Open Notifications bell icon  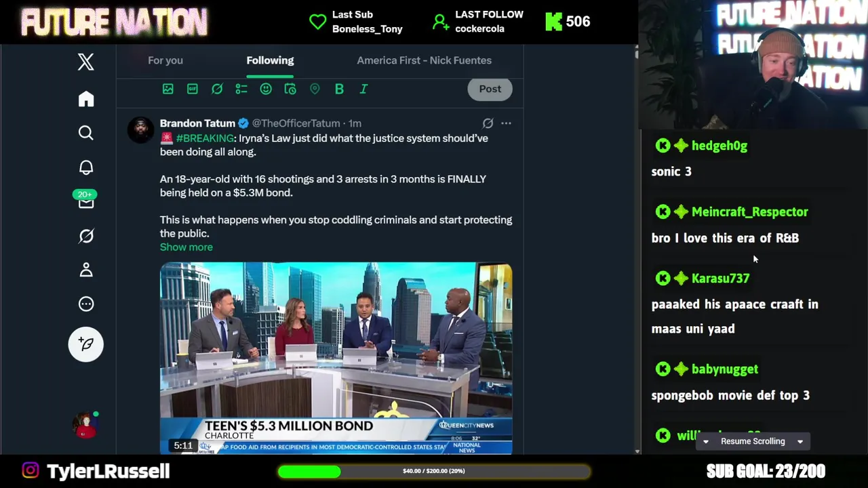click(85, 167)
